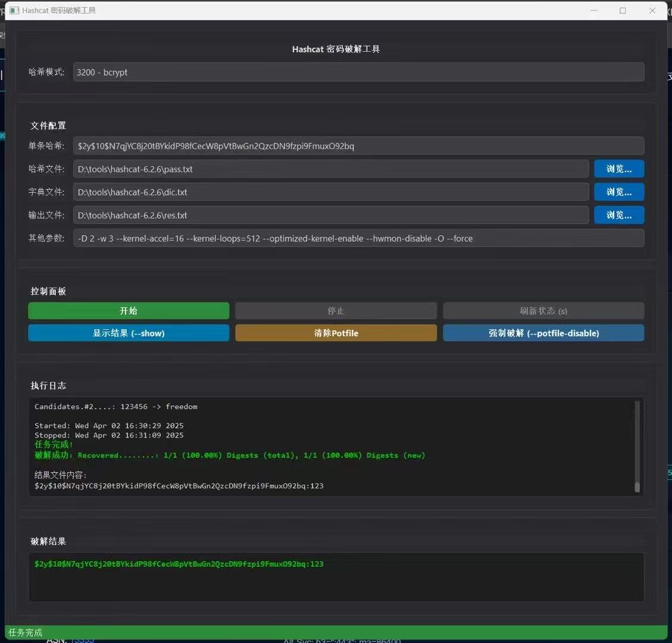Browse (浏览) for the output file res.txt
Screen dimensions: 672x643
point(619,215)
